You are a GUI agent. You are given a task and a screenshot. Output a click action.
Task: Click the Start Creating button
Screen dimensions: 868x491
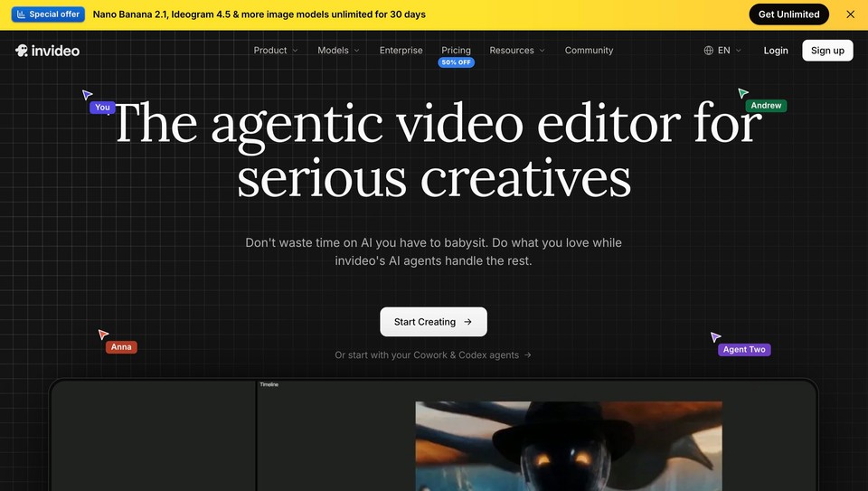pyautogui.click(x=433, y=322)
